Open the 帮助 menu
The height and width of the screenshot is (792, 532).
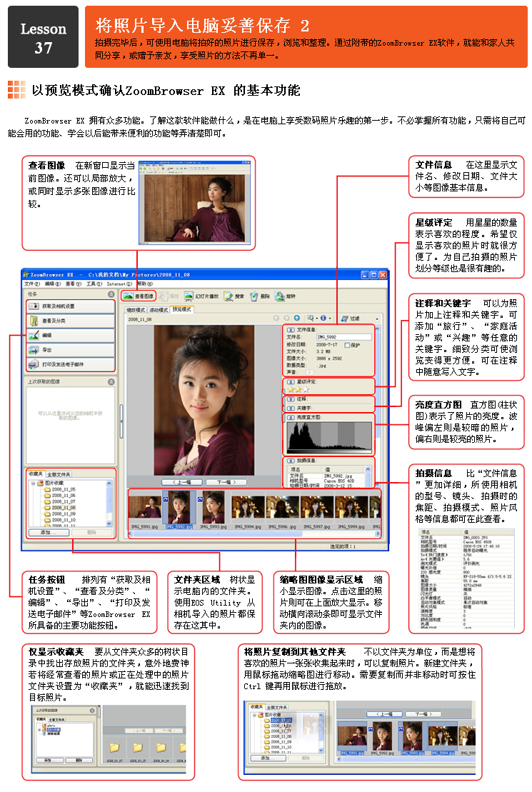pos(144,284)
